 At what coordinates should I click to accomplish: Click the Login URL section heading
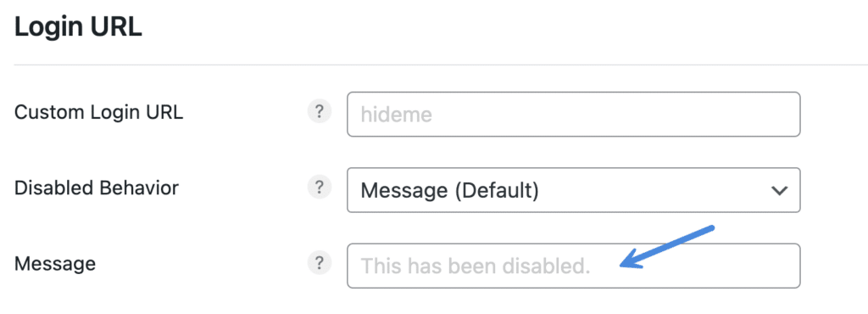pos(78,28)
